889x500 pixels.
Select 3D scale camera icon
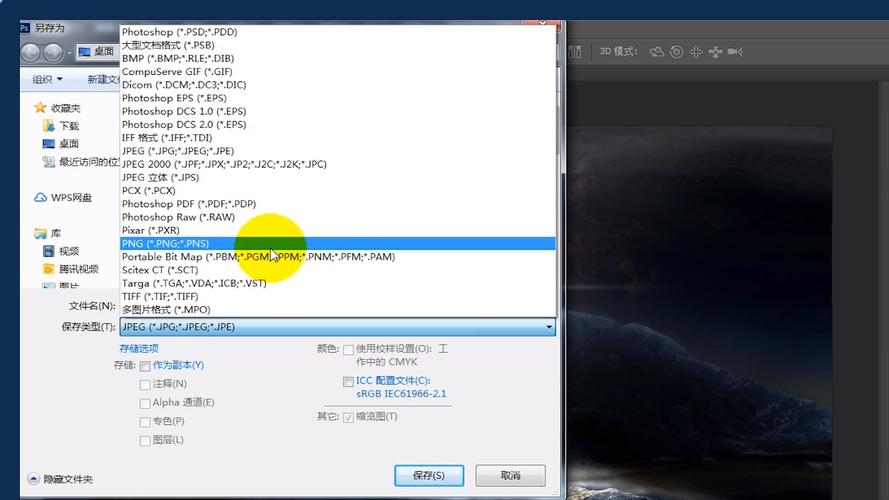735,52
